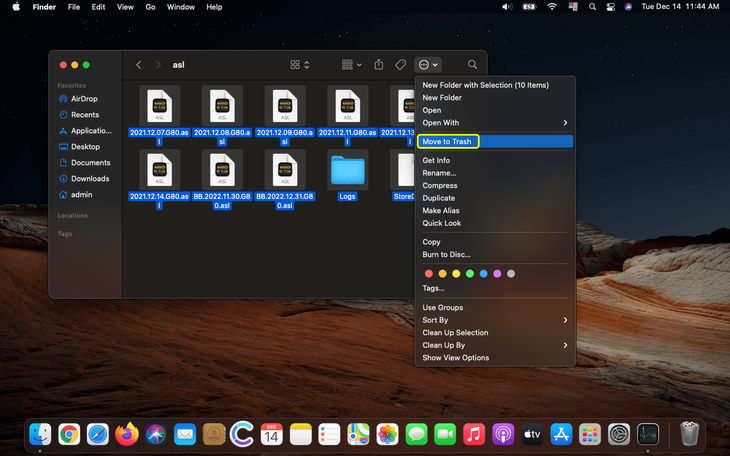Click Show View Options
This screenshot has width=730, height=456.
coord(455,358)
